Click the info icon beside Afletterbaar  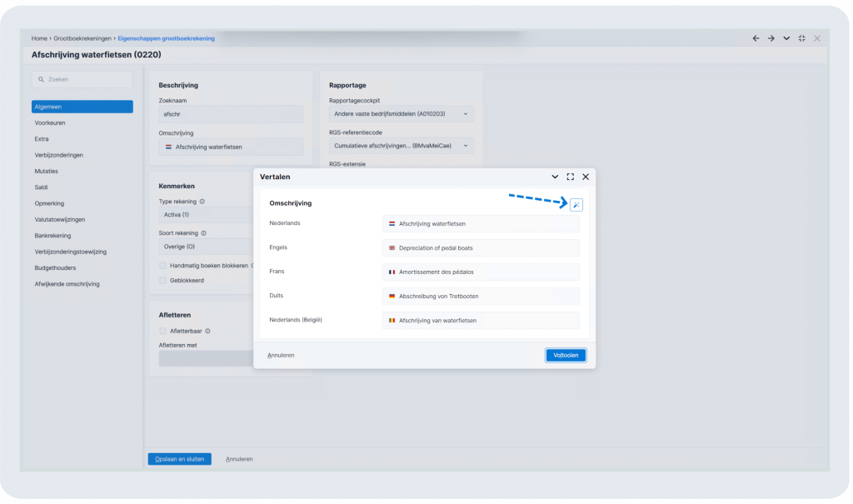click(207, 331)
